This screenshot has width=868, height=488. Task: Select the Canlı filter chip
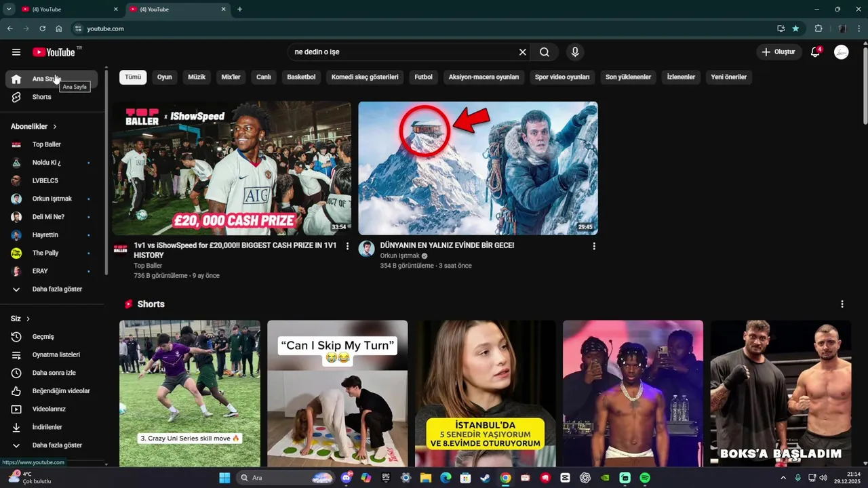pos(264,77)
